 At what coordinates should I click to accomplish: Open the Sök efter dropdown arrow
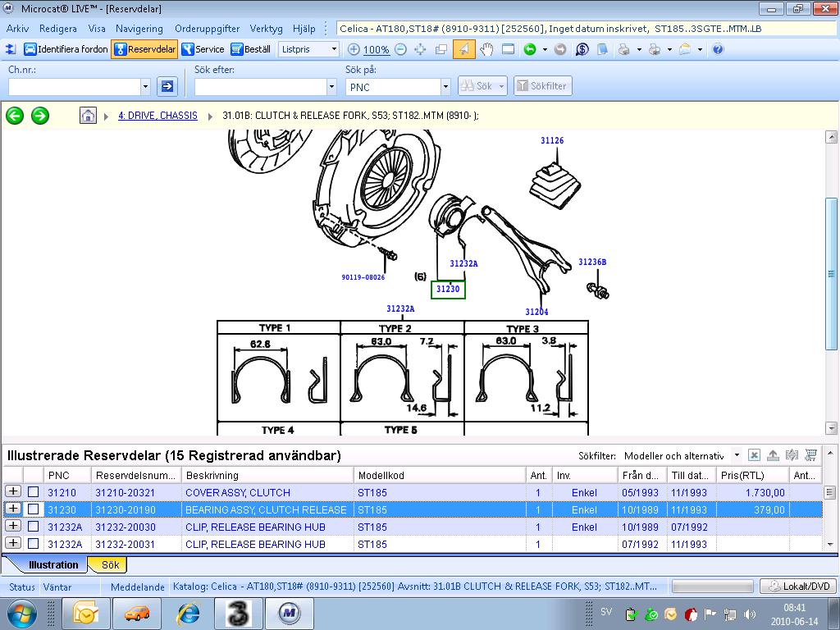click(331, 86)
